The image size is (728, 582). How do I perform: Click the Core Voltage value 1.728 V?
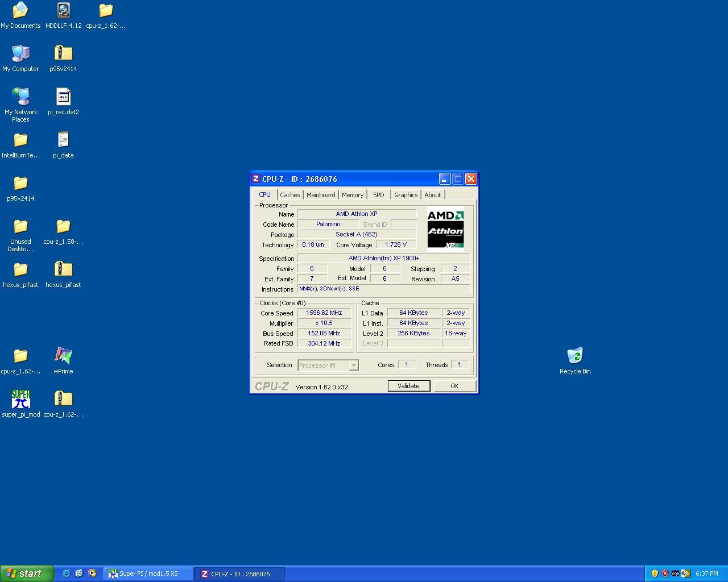point(396,244)
